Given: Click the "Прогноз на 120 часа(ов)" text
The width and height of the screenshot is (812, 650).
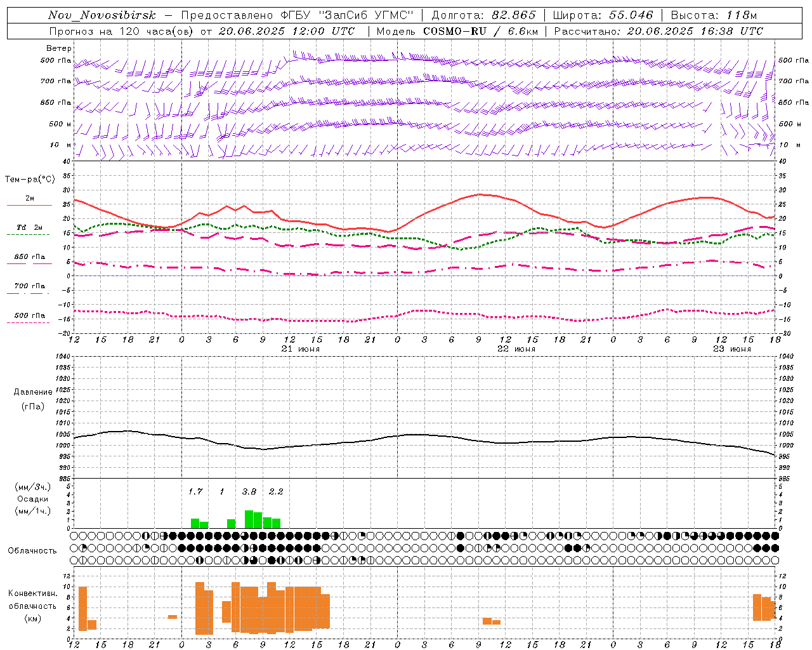Looking at the screenshot, I should pyautogui.click(x=122, y=31).
